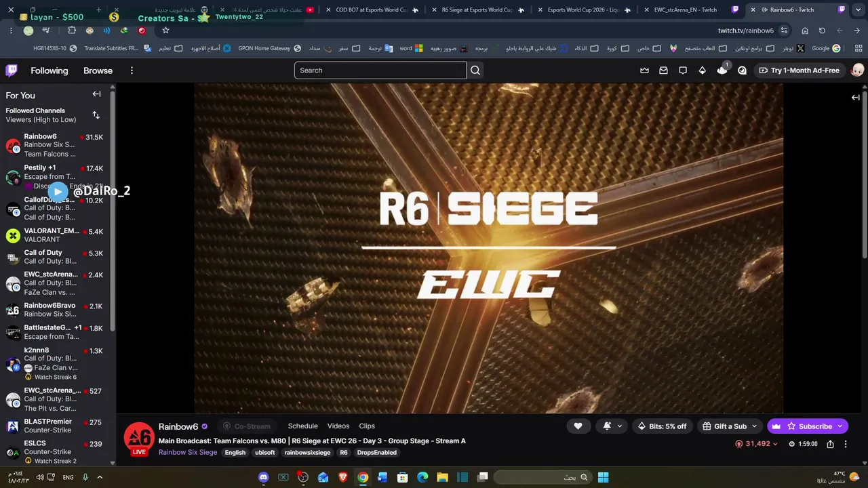Change Followed Channels sort order
This screenshot has height=488, width=868.
96,115
